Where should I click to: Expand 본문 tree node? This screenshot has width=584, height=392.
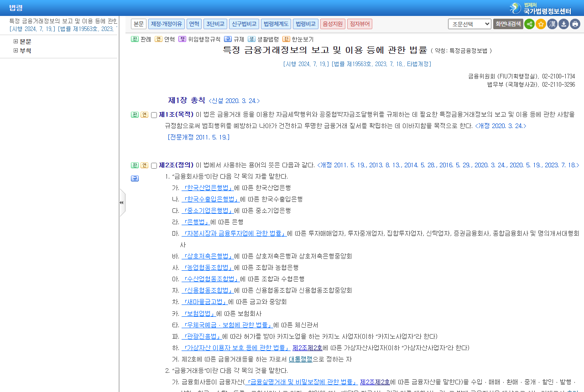click(16, 41)
